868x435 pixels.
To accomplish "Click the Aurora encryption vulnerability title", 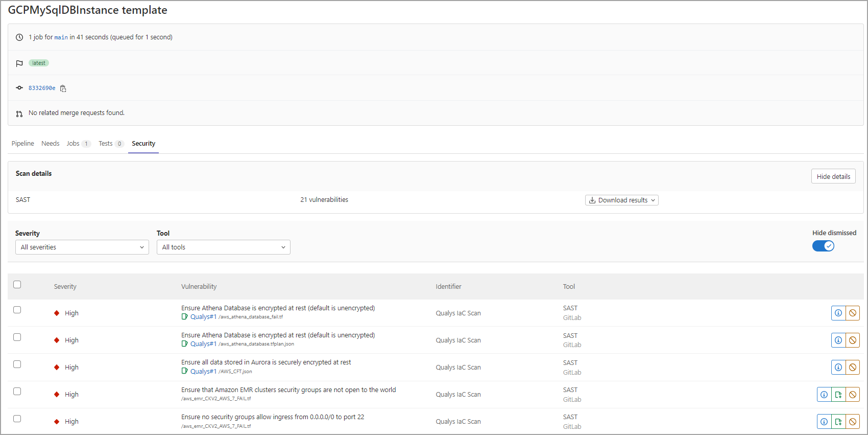I will click(266, 362).
